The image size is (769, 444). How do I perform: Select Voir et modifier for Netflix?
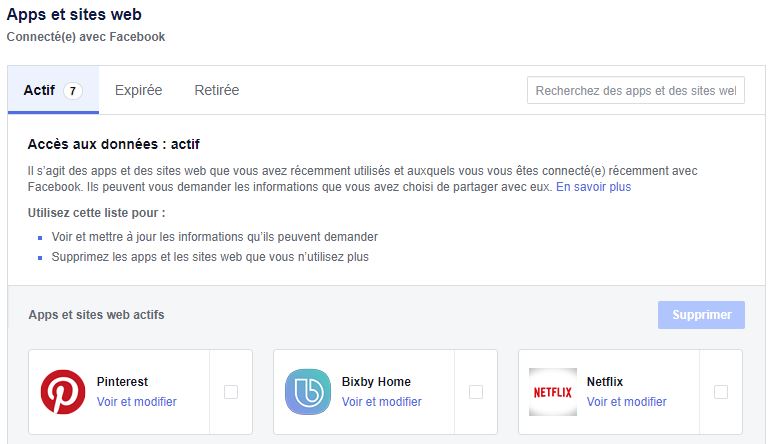point(627,402)
